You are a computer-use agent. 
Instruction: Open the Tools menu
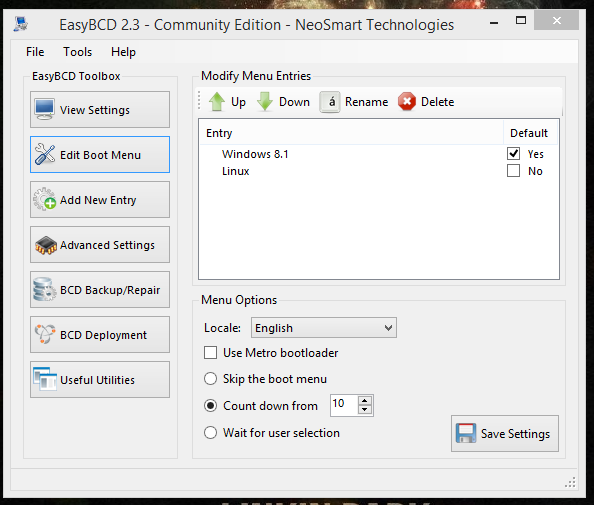point(77,52)
